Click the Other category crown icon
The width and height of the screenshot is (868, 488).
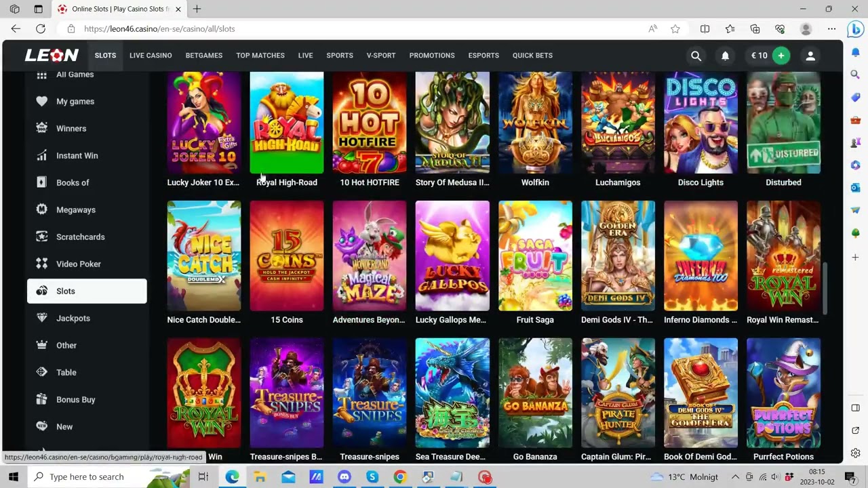click(x=42, y=345)
